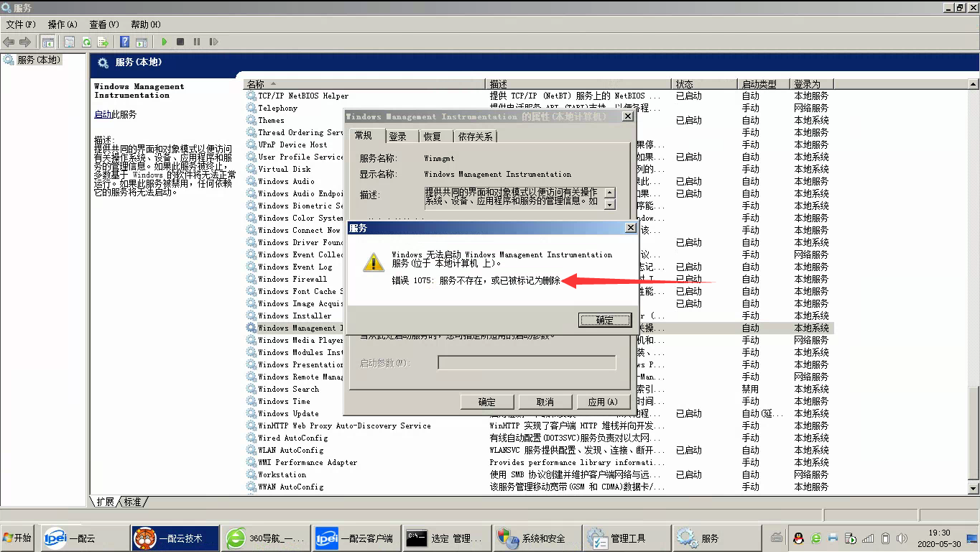
Task: Switch to the 依存关系 tab in properties
Action: 476,137
